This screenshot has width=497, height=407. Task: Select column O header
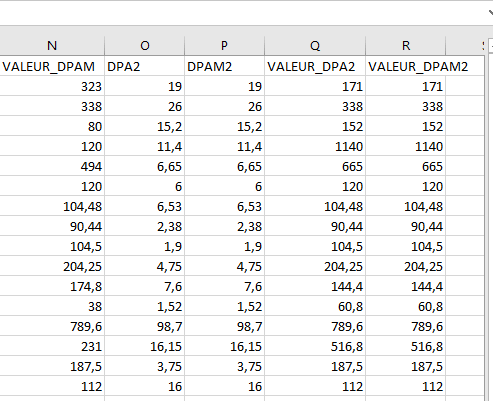(144, 45)
